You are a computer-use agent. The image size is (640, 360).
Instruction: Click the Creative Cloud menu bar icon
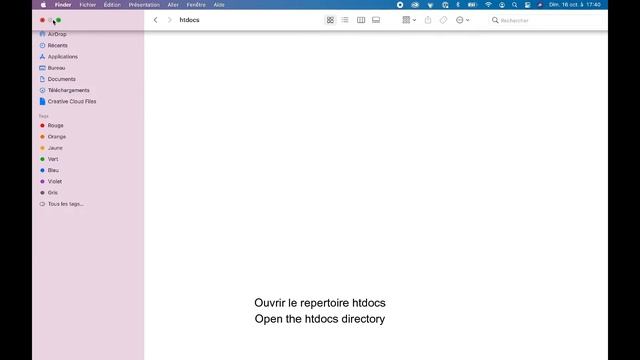(x=415, y=5)
